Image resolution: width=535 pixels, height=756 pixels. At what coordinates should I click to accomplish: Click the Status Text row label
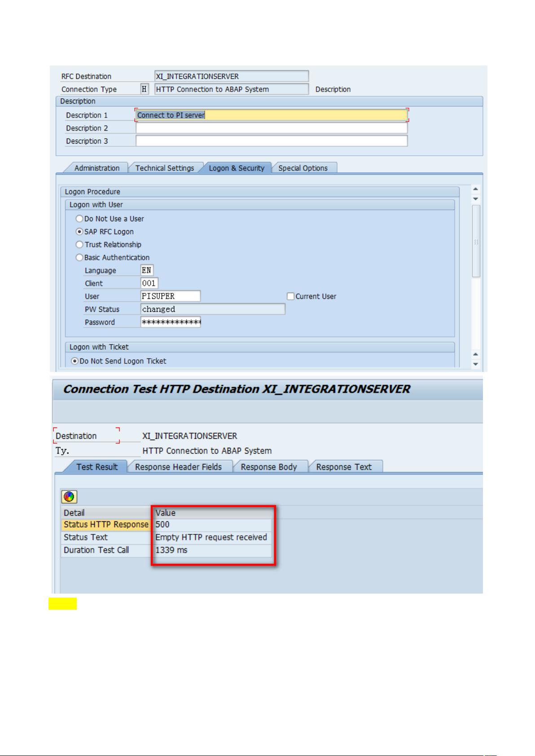click(x=106, y=537)
